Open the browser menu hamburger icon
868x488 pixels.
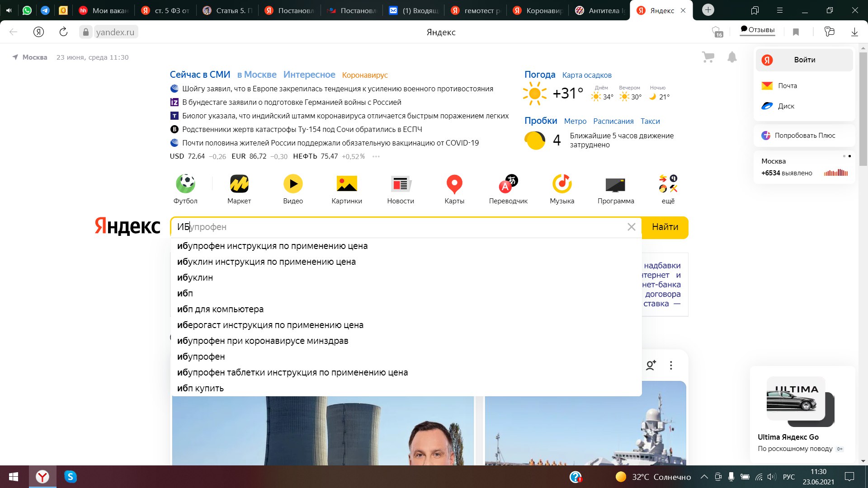[x=779, y=10]
